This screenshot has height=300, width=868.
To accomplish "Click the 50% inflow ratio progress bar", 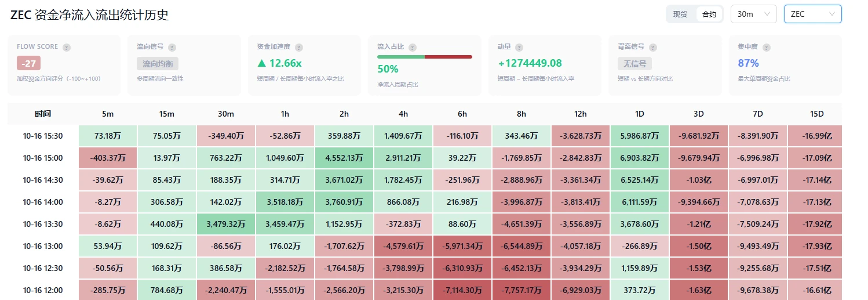I will (424, 57).
